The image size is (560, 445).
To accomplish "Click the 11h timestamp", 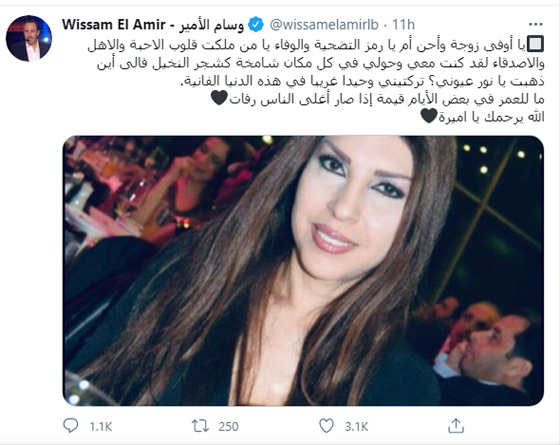I will [x=404, y=25].
